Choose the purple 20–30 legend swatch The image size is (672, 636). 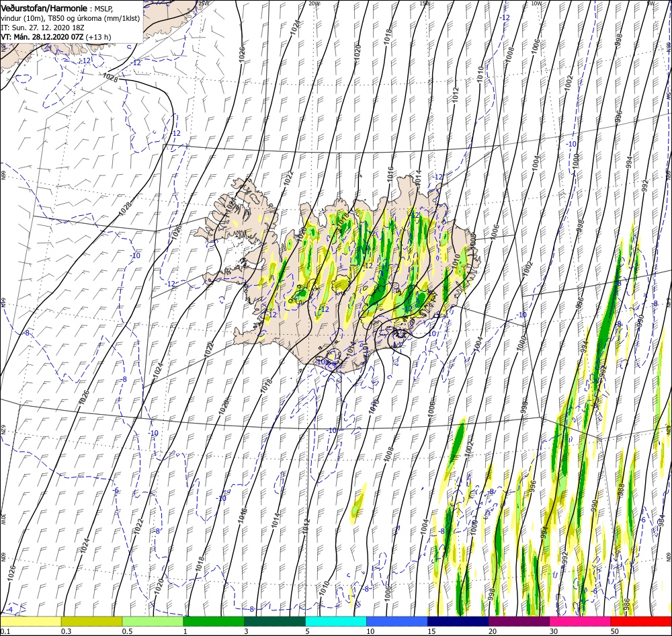pyautogui.click(x=519, y=621)
